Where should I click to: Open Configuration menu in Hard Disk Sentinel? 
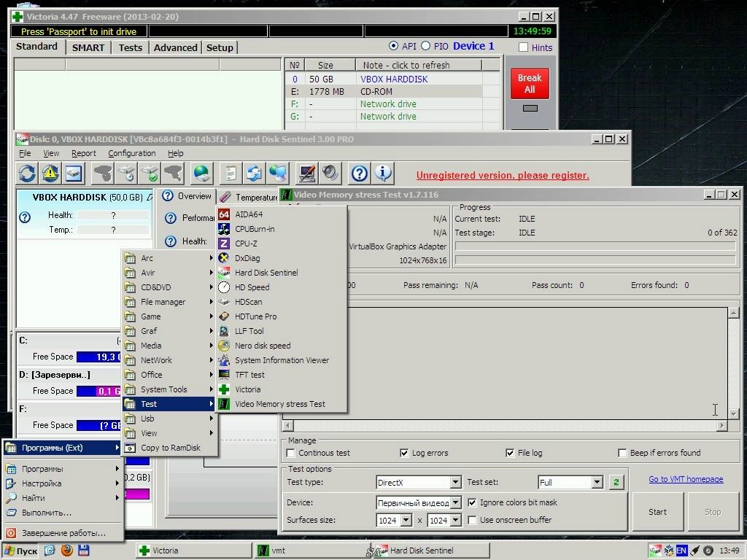(x=131, y=153)
